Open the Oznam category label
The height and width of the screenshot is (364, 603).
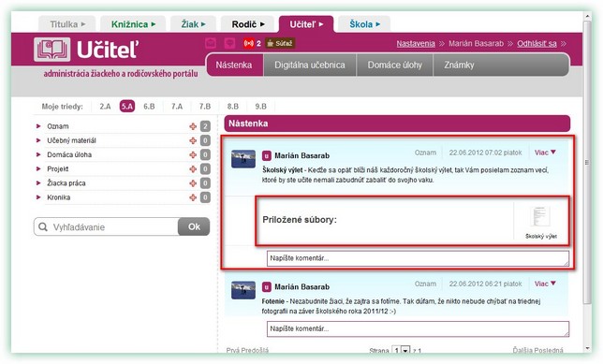(58, 126)
